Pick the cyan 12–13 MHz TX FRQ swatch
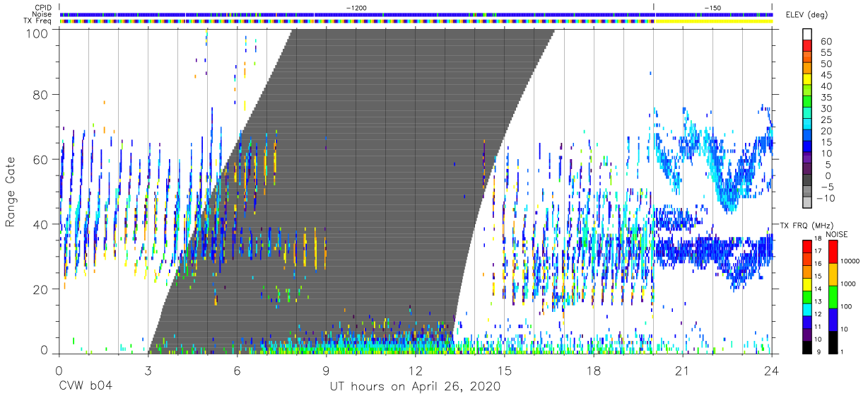This screenshot has height=401, width=868. (807, 308)
